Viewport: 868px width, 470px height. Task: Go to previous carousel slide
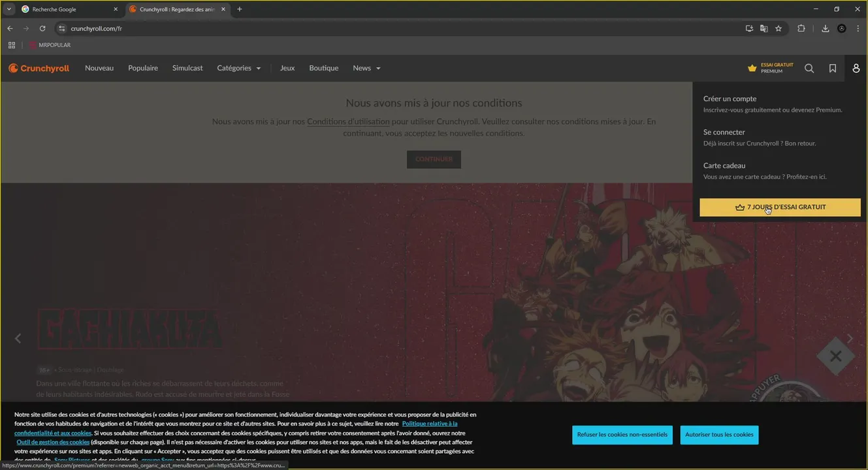click(x=18, y=338)
